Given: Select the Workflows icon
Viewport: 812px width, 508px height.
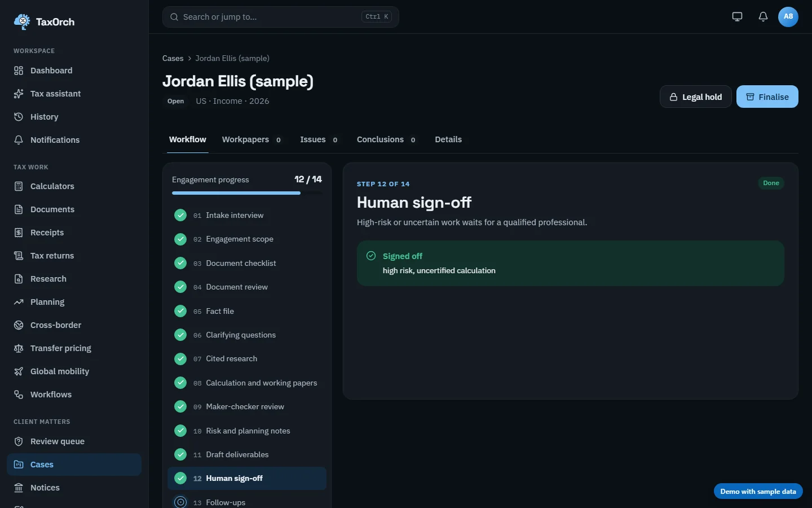Looking at the screenshot, I should [19, 395].
